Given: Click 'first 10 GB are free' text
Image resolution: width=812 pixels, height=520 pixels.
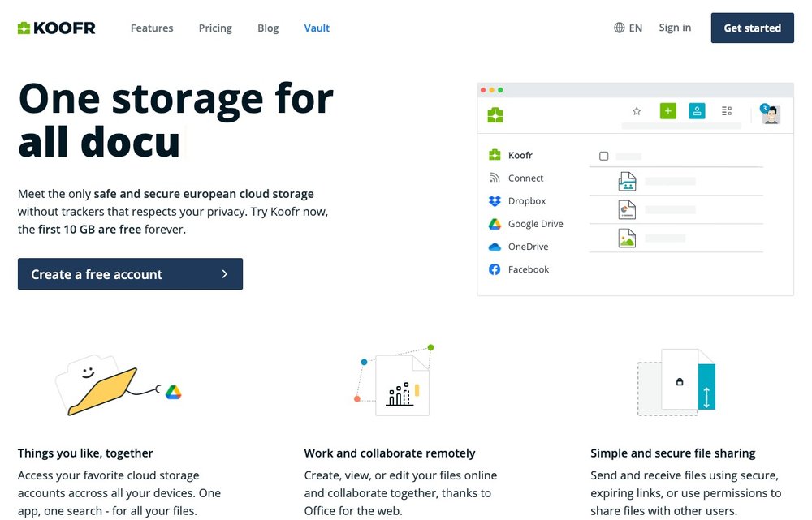Looking at the screenshot, I should click(x=89, y=230).
